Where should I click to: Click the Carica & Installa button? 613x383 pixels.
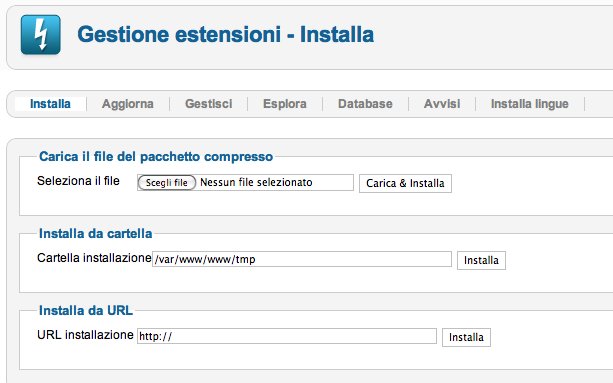click(x=405, y=183)
